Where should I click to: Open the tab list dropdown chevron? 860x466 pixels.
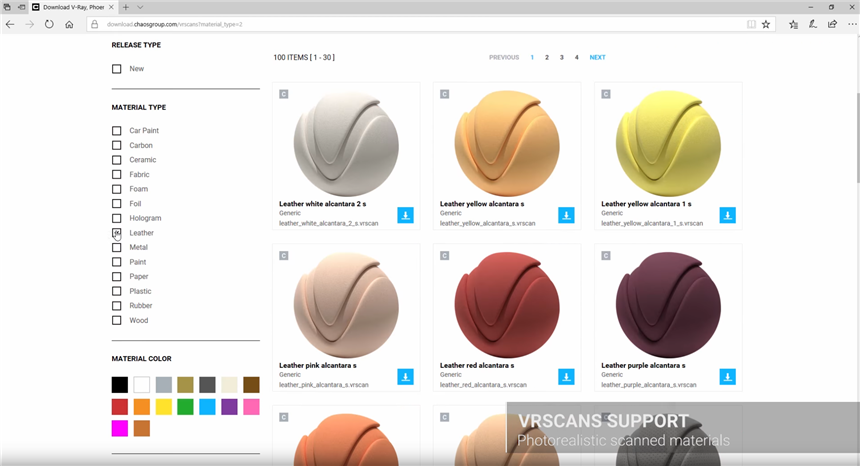[139, 7]
